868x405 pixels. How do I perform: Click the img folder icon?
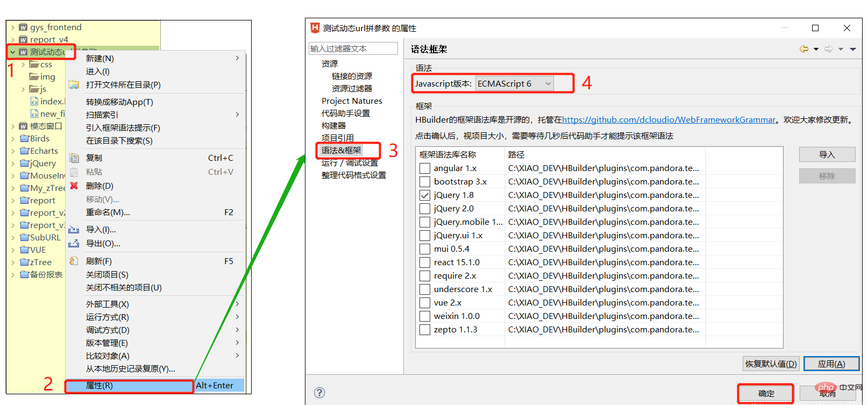[34, 77]
